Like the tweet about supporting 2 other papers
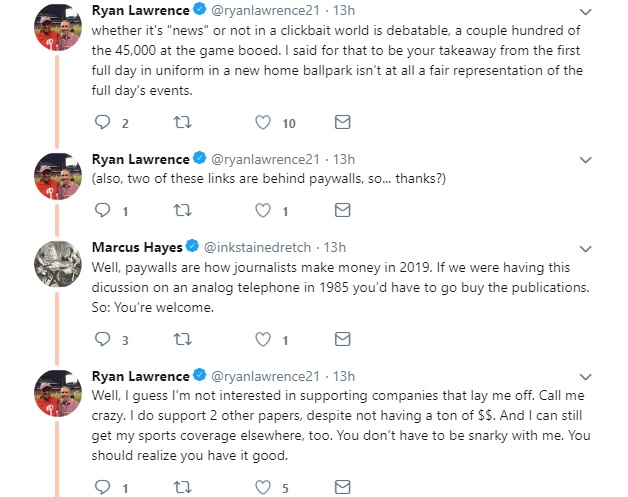Viewport: 628px width, 497px height. pos(263,487)
